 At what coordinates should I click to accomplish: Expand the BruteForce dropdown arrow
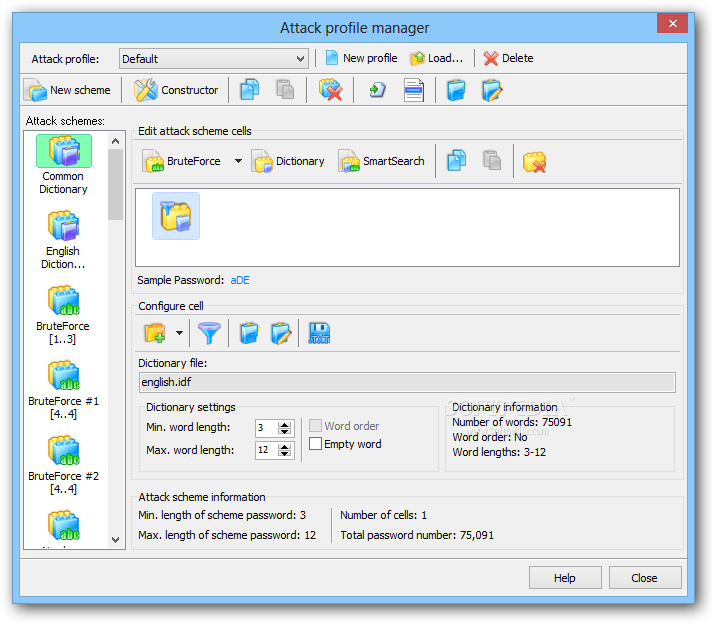(238, 161)
